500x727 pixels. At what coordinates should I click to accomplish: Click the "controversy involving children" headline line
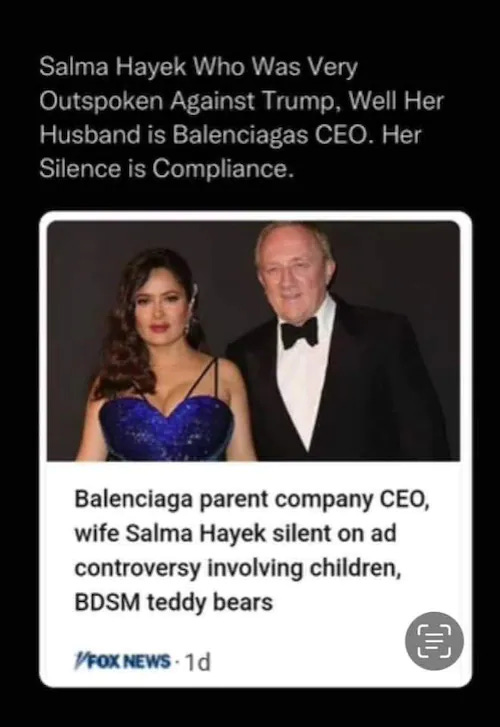tap(238, 568)
